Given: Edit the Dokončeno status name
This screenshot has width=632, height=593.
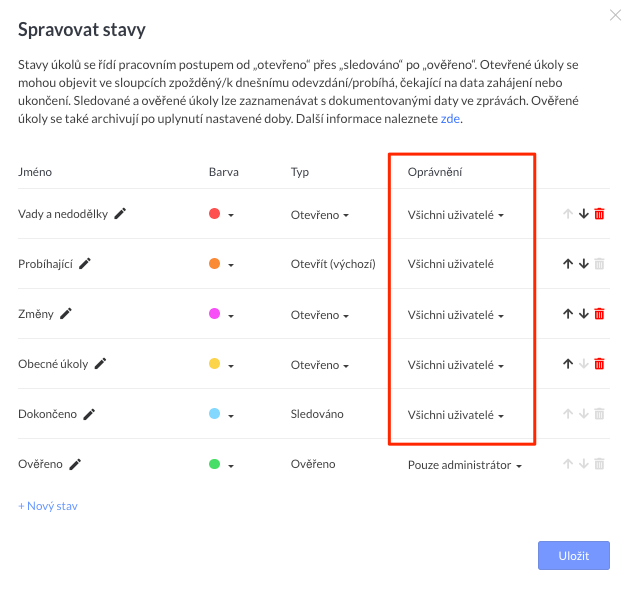Looking at the screenshot, I should coord(89,414).
